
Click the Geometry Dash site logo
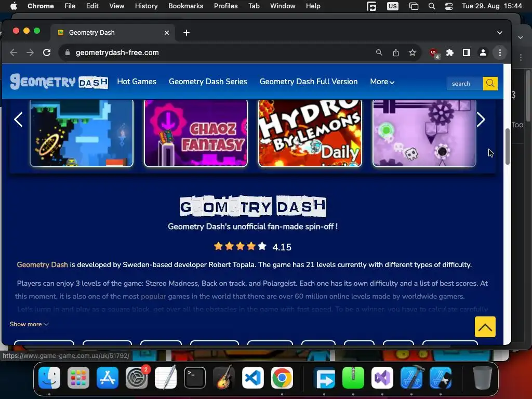coord(59,82)
